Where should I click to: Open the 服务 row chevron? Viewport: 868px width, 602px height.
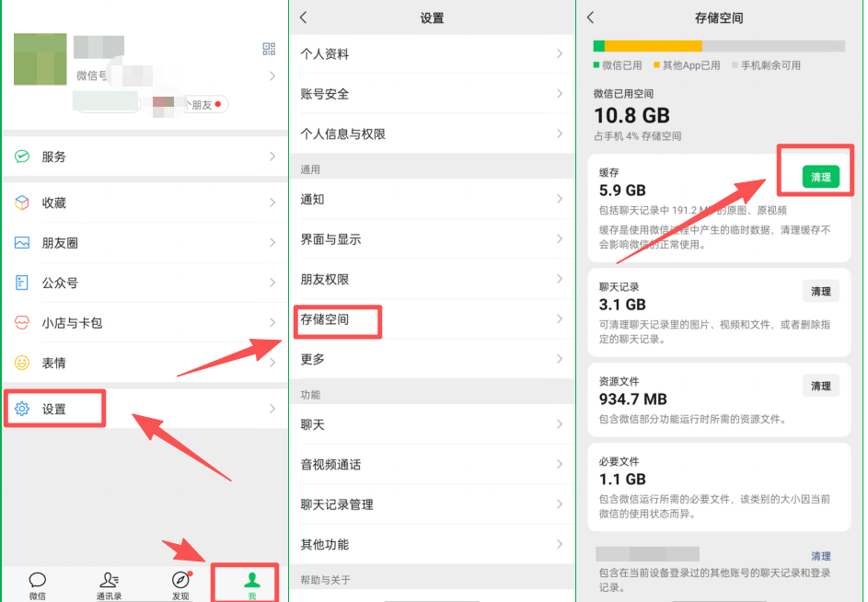tap(272, 156)
